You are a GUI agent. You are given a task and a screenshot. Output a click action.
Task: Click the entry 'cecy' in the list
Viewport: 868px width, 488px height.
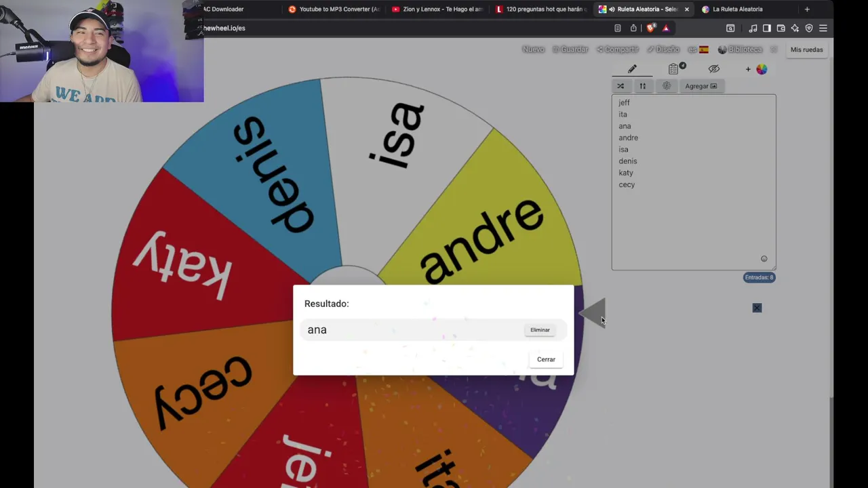[x=626, y=184]
